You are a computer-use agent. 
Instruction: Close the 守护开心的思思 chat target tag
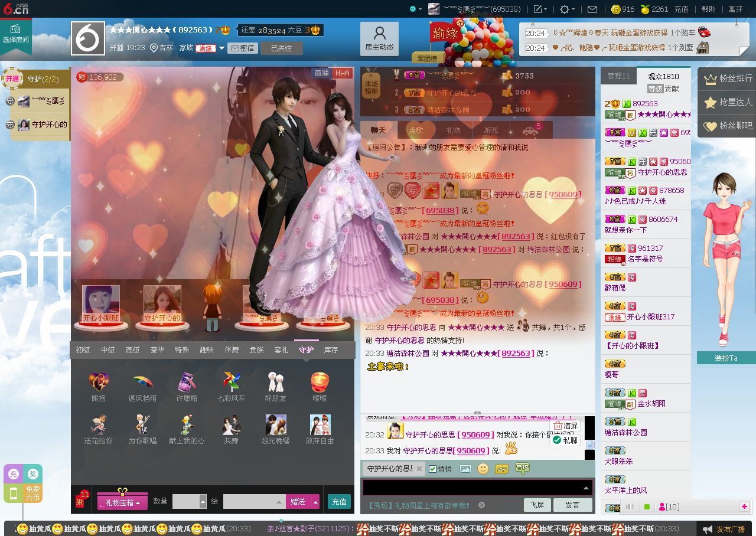[x=419, y=469]
